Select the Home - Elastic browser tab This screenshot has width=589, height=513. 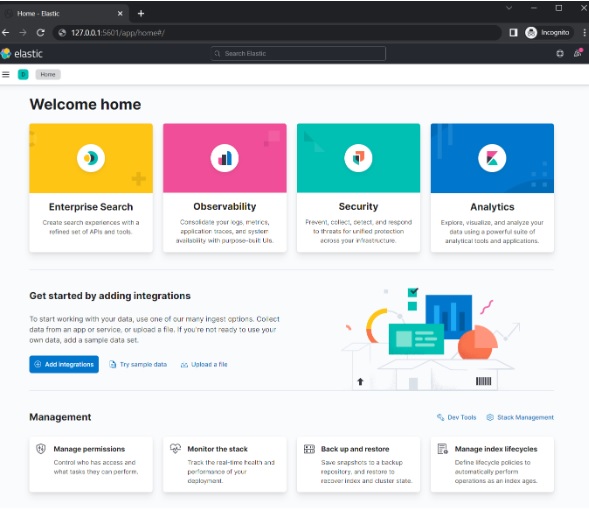(x=64, y=14)
